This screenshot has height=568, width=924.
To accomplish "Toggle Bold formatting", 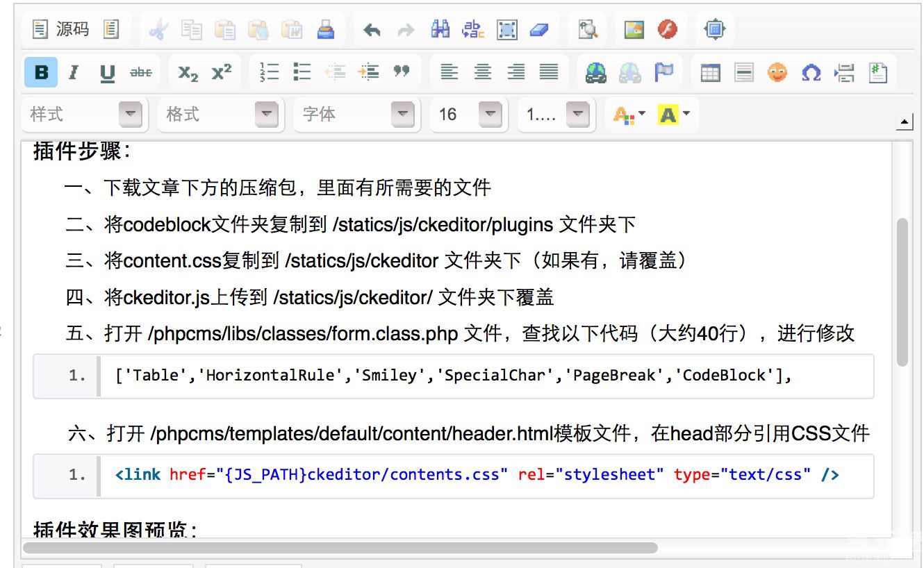I will pyautogui.click(x=41, y=72).
